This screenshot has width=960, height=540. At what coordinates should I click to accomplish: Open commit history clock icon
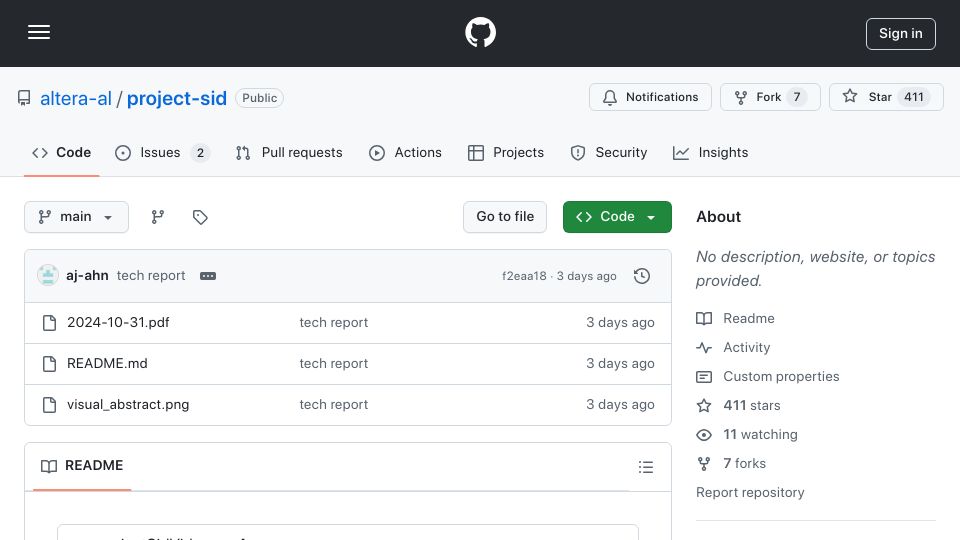pos(642,276)
